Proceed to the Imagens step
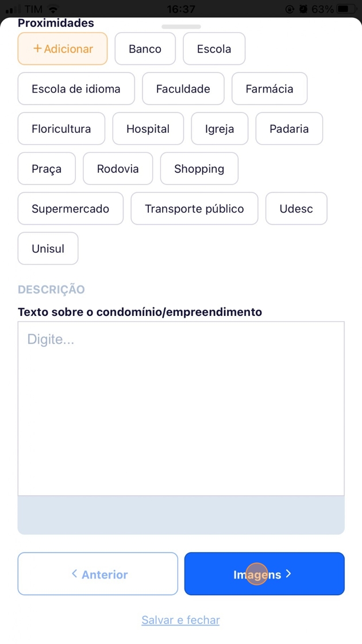The image size is (362, 644). tap(264, 574)
